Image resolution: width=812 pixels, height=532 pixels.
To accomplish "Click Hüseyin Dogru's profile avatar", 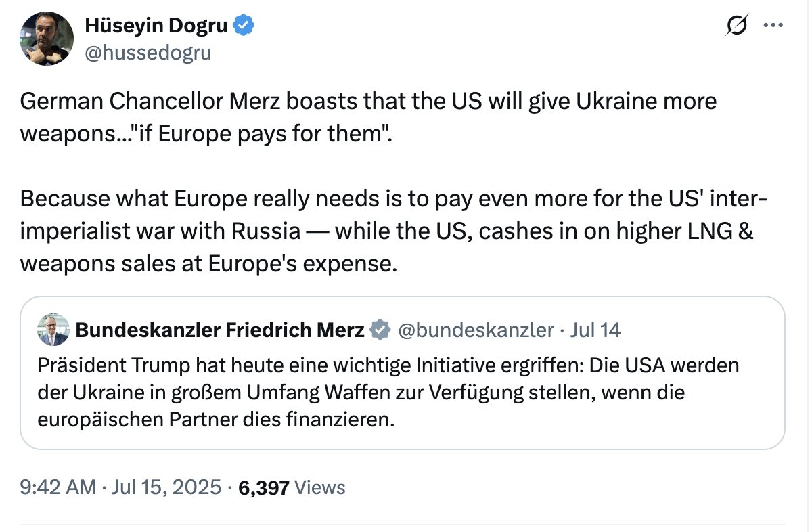I will [x=47, y=39].
